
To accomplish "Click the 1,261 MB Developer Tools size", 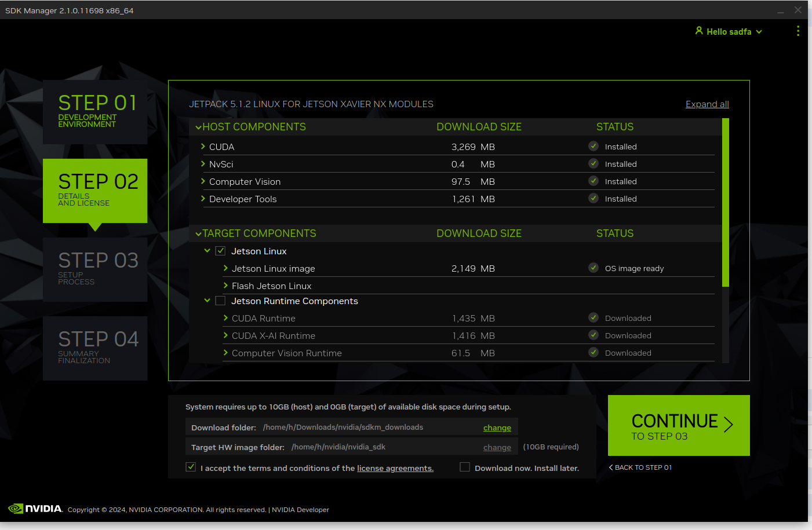I will 473,199.
